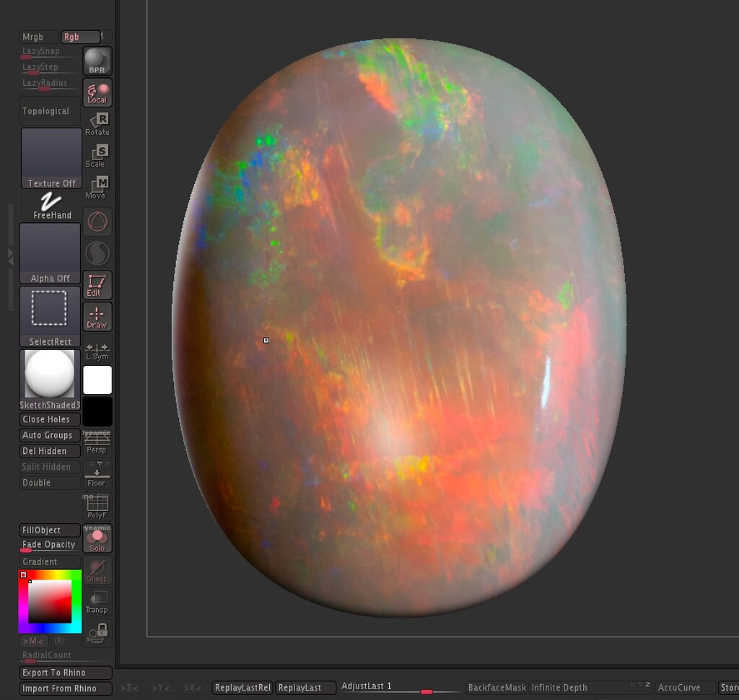Click the Close Holes button

tap(49, 419)
